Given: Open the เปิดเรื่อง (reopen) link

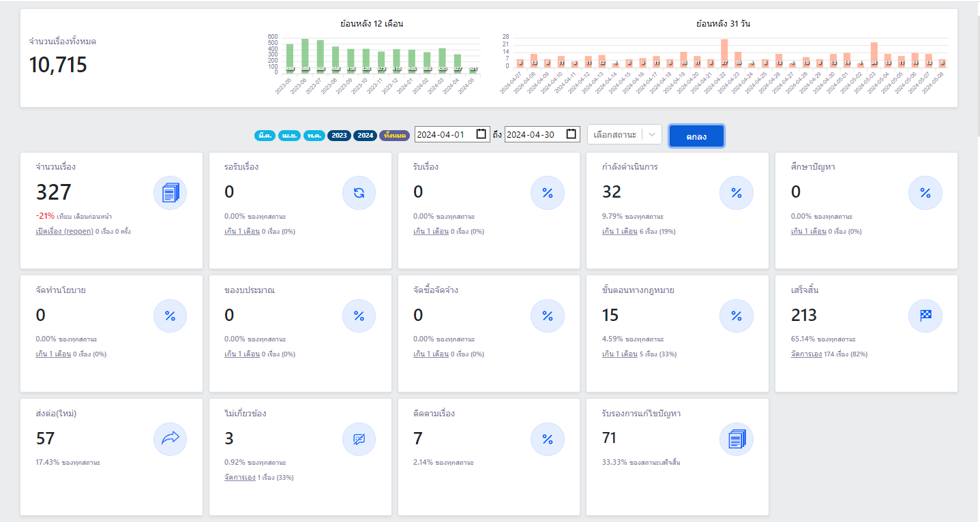Looking at the screenshot, I should point(64,231).
